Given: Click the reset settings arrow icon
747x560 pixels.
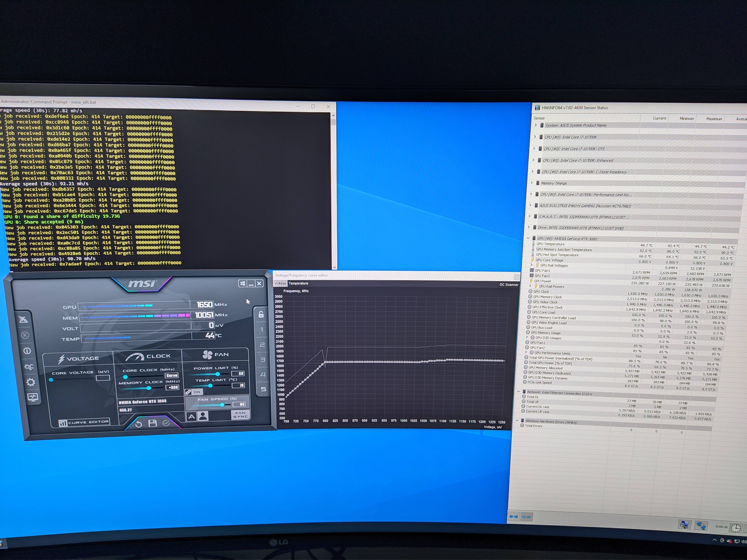Looking at the screenshot, I should click(x=139, y=424).
